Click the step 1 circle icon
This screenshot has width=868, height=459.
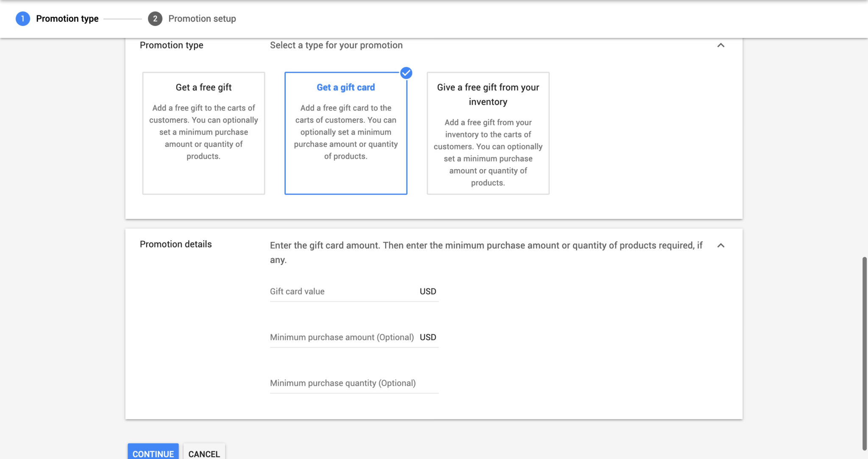[x=23, y=19]
